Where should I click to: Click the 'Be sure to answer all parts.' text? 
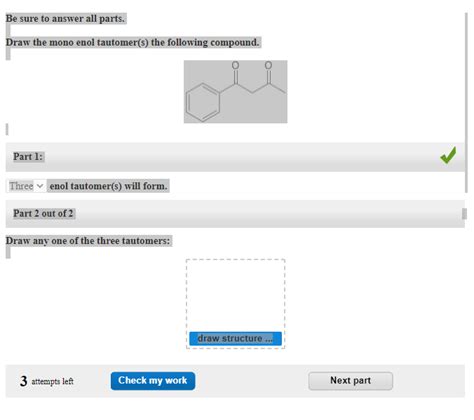click(x=65, y=19)
